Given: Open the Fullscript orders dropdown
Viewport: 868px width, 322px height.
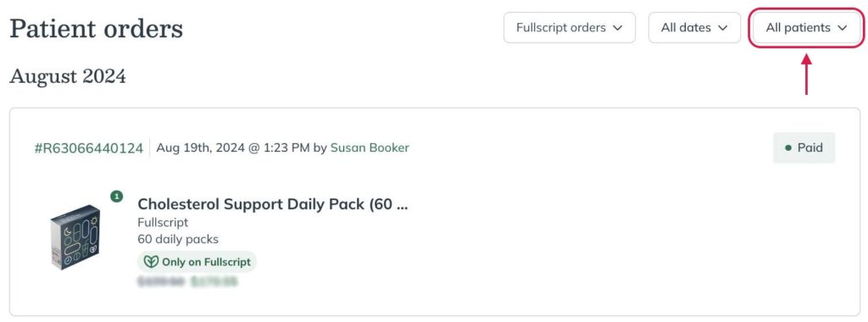Looking at the screenshot, I should point(569,28).
